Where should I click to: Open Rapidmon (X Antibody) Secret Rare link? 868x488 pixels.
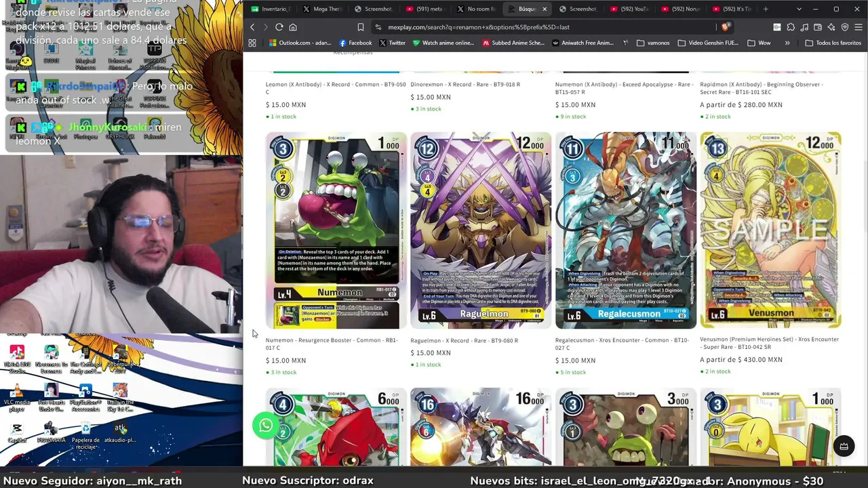pos(761,88)
